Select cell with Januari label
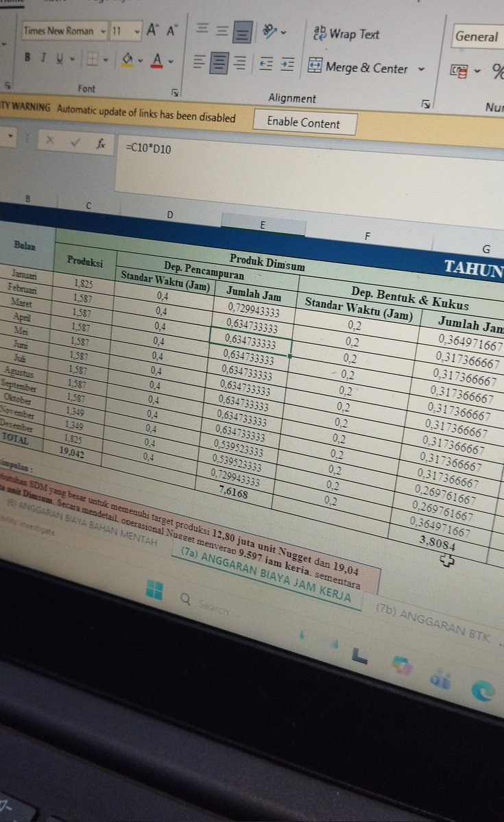 click(x=25, y=274)
